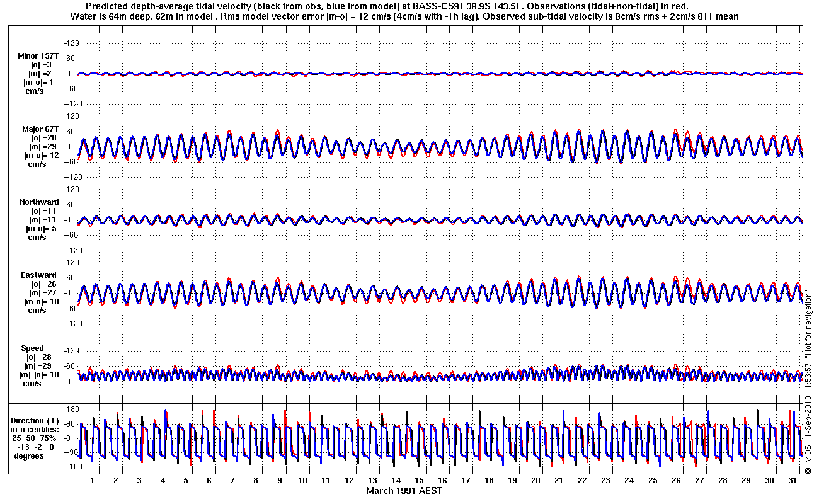Image resolution: width=819 pixels, height=504 pixels.
Task: Click the top "120" tick of Minor panel
Action: (72, 43)
